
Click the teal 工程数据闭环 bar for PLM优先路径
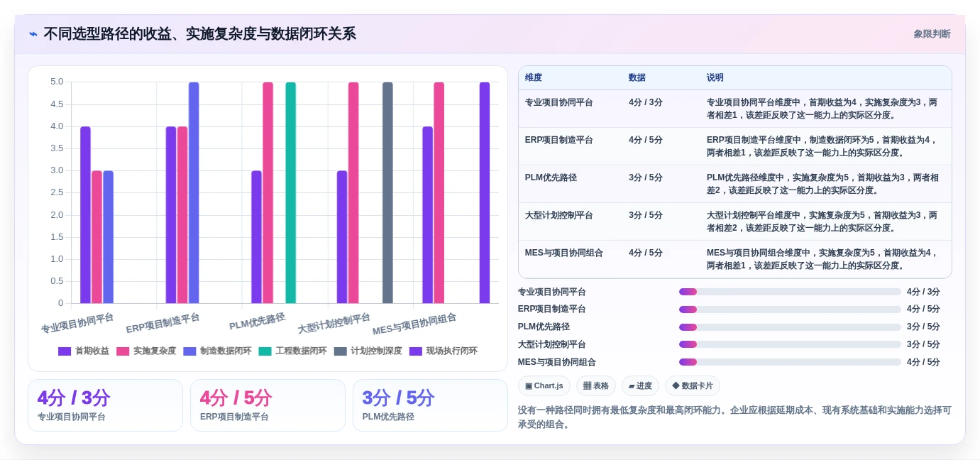tap(291, 192)
